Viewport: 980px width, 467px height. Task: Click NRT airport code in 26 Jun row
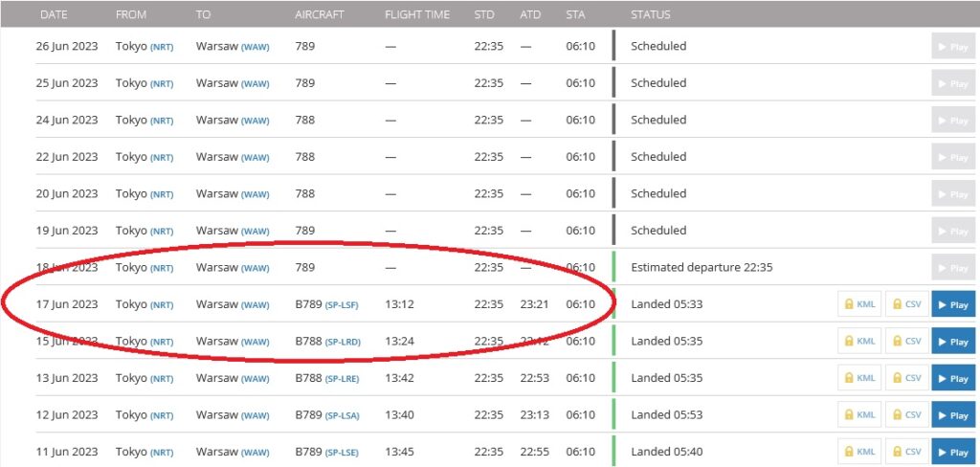162,47
